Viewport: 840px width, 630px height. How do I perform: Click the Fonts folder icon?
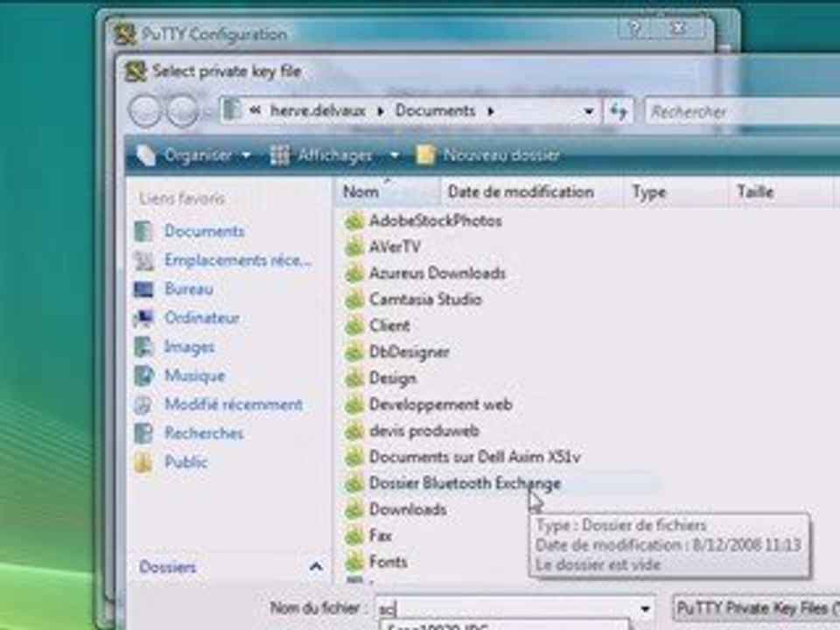click(x=354, y=562)
